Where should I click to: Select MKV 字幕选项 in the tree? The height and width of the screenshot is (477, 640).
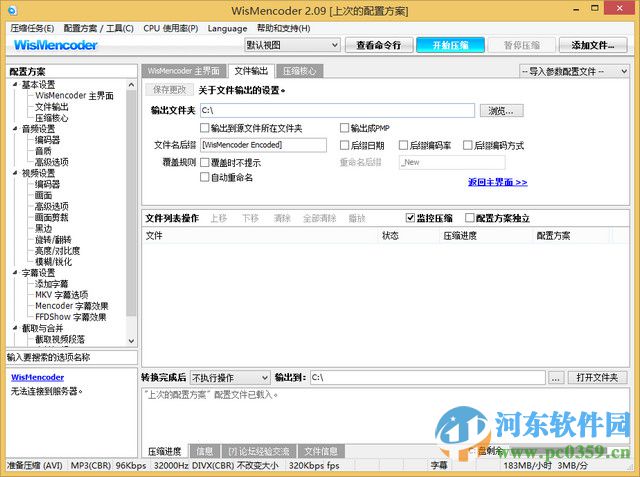pyautogui.click(x=61, y=295)
